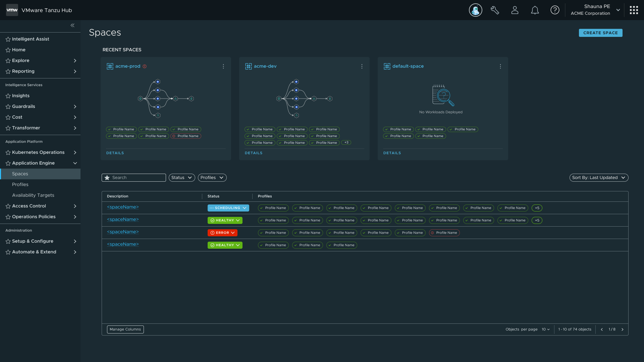Click the star icon in Search field
The height and width of the screenshot is (362, 644).
[x=107, y=178]
